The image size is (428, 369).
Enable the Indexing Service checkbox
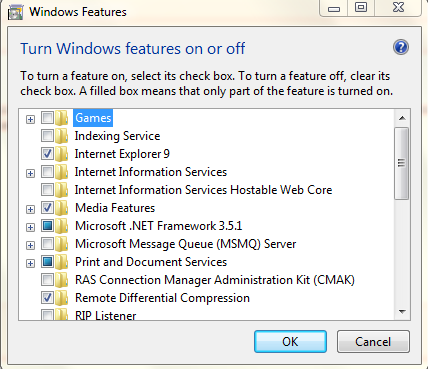(47, 136)
